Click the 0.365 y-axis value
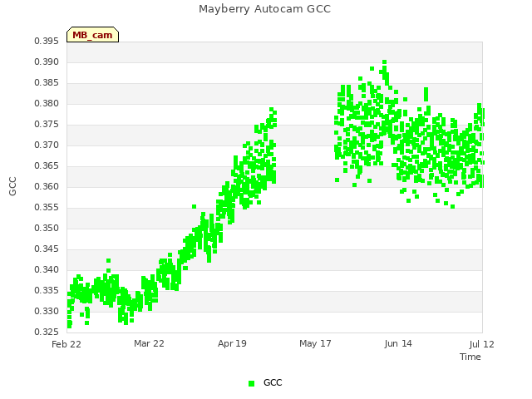The width and height of the screenshot is (532, 399). 47,166
